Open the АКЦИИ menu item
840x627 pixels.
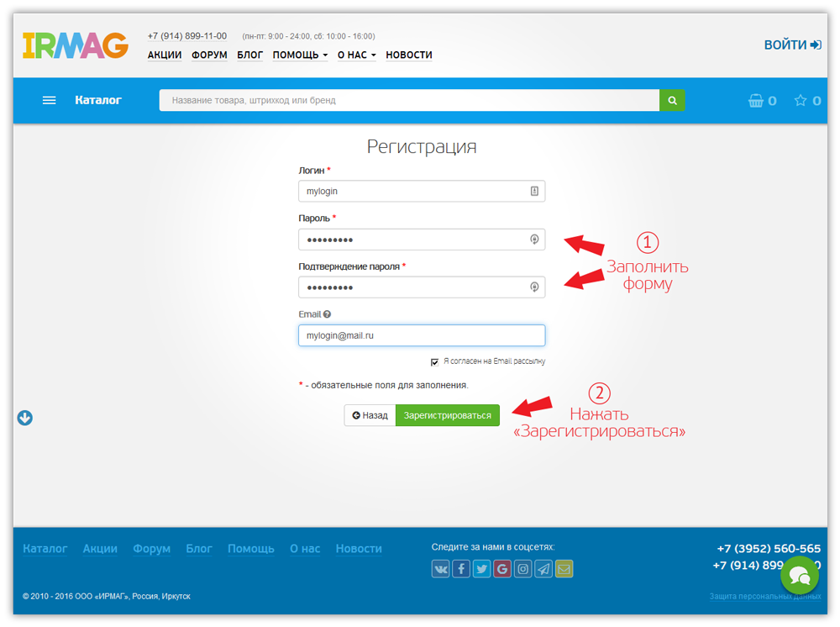coord(165,55)
